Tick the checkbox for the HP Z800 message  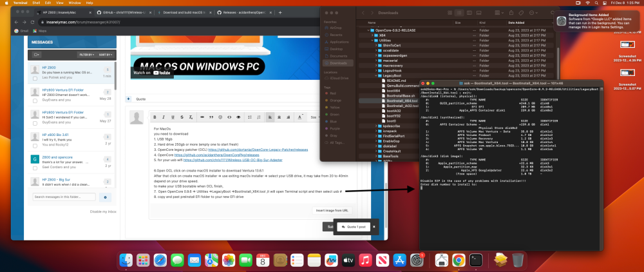pyautogui.click(x=35, y=78)
